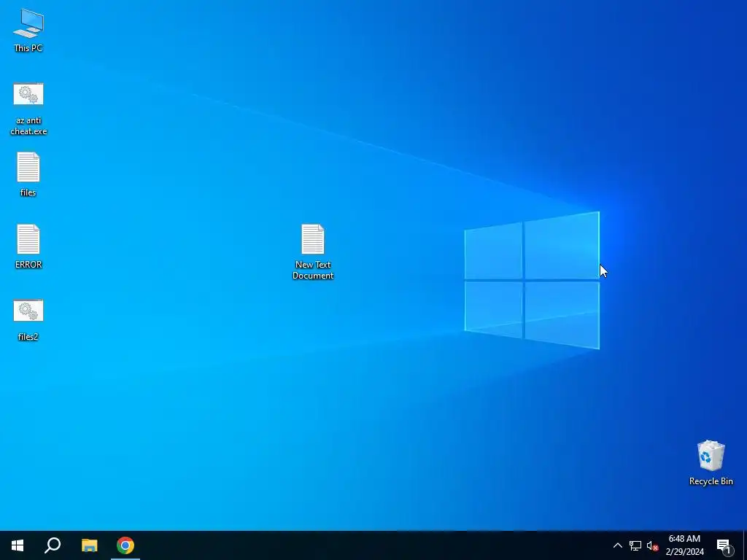This screenshot has width=747, height=560.
Task: Open the clock showing 6:48 AM
Action: (x=684, y=545)
